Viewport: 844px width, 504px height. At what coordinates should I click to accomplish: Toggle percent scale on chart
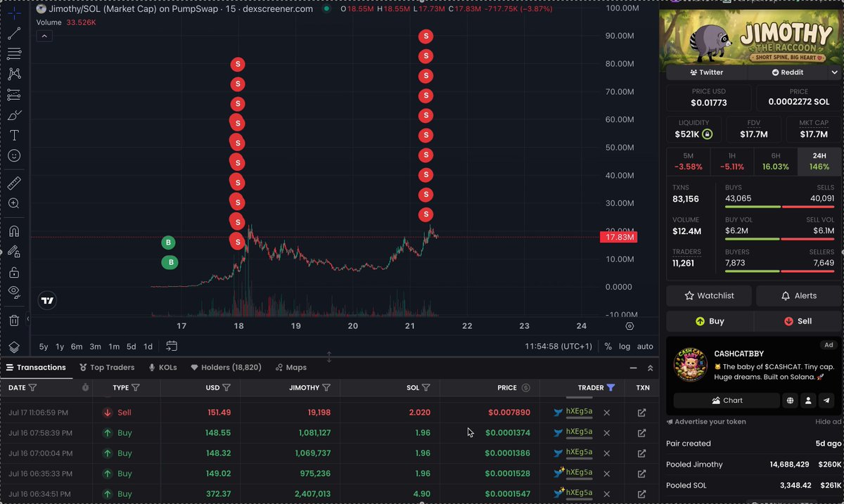(x=608, y=347)
